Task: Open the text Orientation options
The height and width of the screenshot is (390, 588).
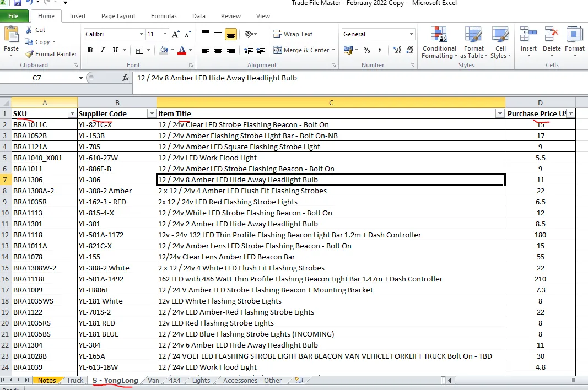Action: pos(251,34)
